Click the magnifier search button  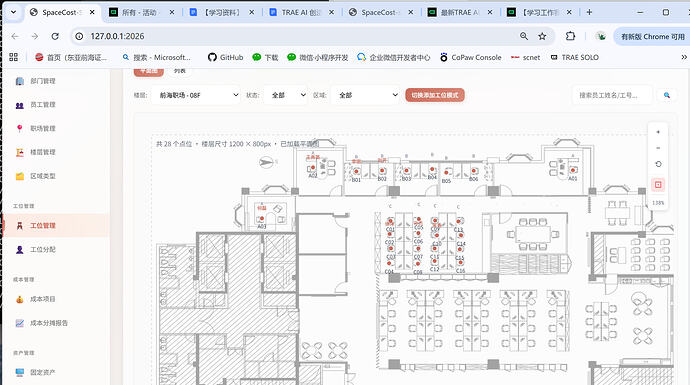click(667, 95)
